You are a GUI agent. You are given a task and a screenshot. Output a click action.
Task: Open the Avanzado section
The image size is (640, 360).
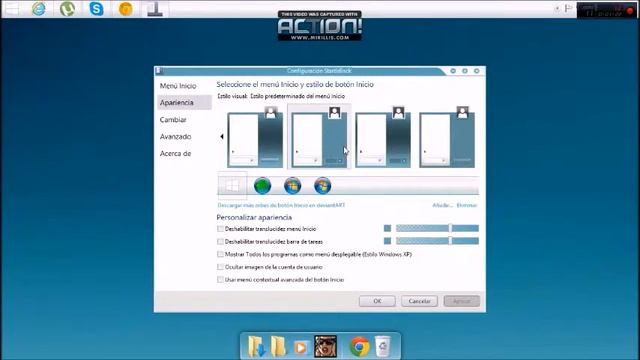click(x=176, y=136)
